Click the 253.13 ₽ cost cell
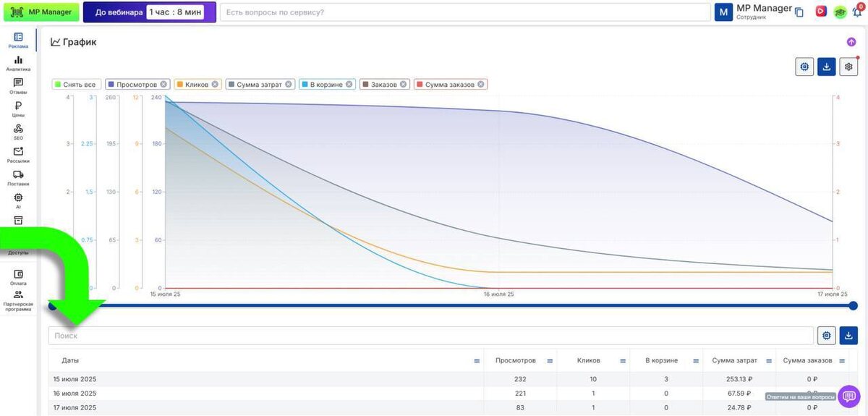The width and height of the screenshot is (868, 416). pyautogui.click(x=739, y=379)
